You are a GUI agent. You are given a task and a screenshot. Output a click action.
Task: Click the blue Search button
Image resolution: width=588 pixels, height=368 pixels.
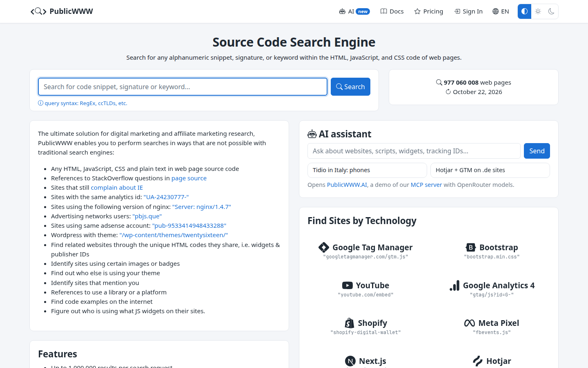point(350,87)
